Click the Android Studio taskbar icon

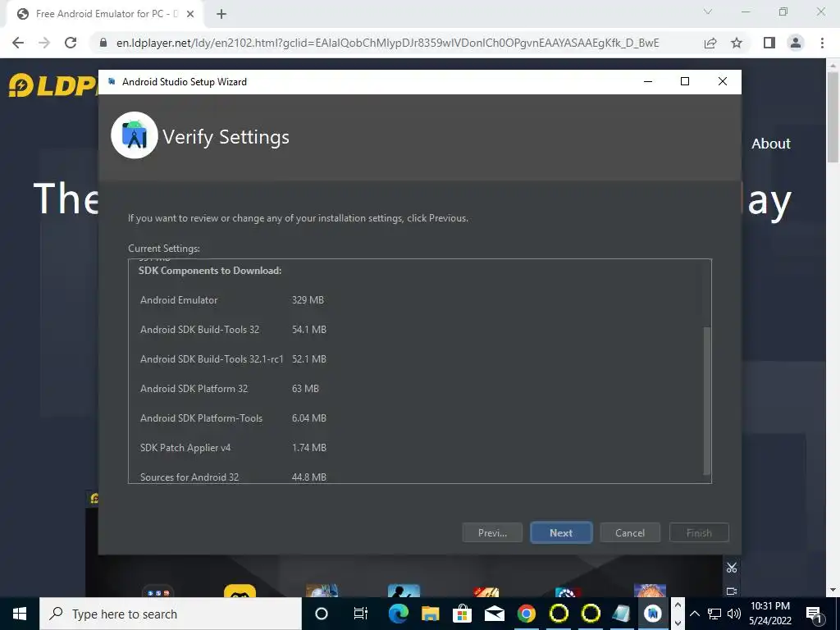[x=652, y=614]
